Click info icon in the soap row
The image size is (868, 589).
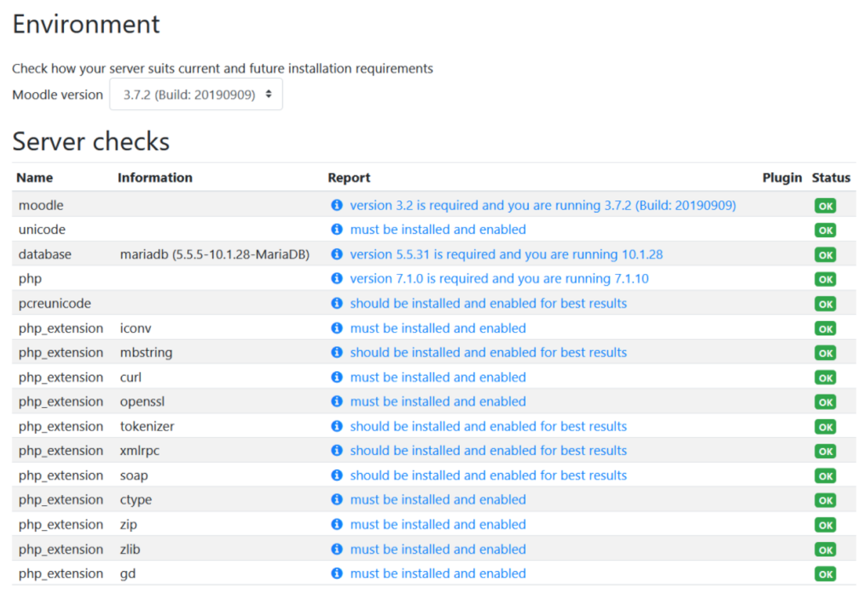[337, 475]
